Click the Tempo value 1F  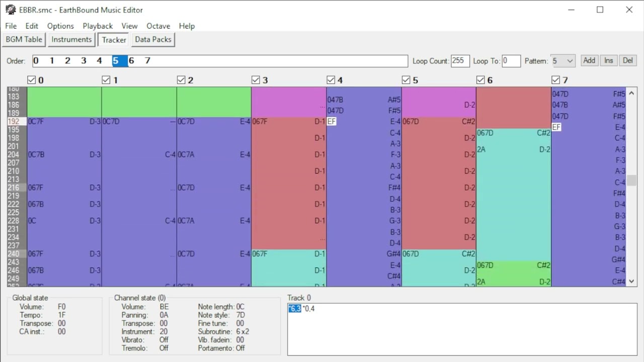[x=62, y=315]
